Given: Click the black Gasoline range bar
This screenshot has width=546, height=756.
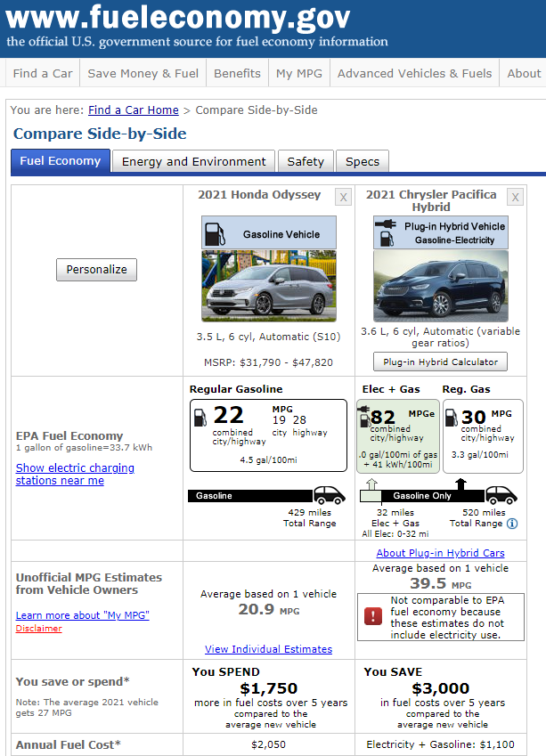Looking at the screenshot, I should 250,496.
